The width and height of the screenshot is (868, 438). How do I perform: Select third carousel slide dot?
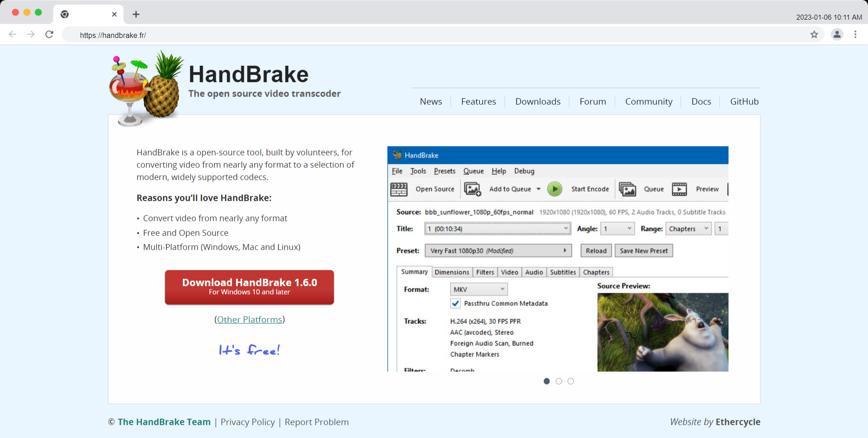coord(570,381)
